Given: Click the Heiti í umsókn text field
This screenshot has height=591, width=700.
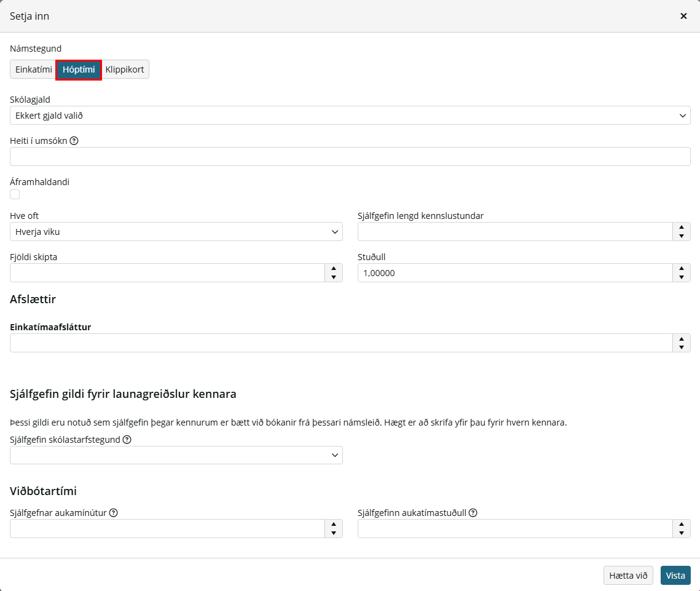Looking at the screenshot, I should pyautogui.click(x=350, y=157).
